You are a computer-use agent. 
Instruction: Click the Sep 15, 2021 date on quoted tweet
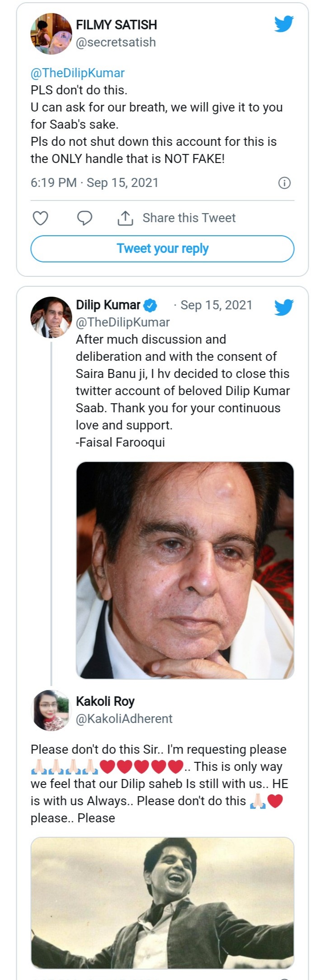(x=216, y=305)
